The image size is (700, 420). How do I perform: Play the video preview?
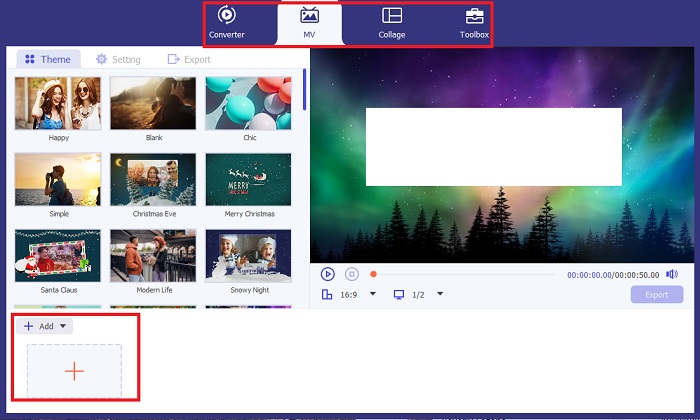pos(328,274)
